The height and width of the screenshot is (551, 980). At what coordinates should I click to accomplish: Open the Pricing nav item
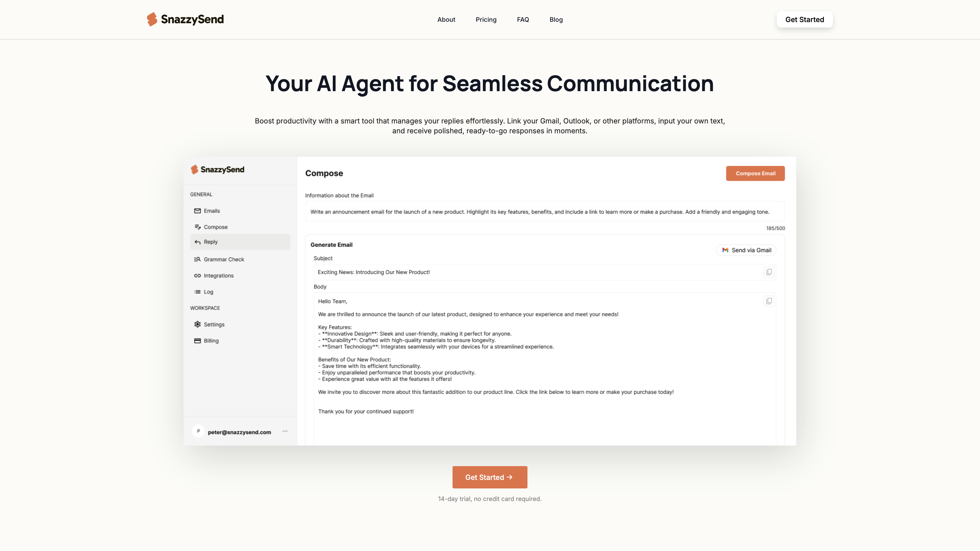tap(486, 19)
